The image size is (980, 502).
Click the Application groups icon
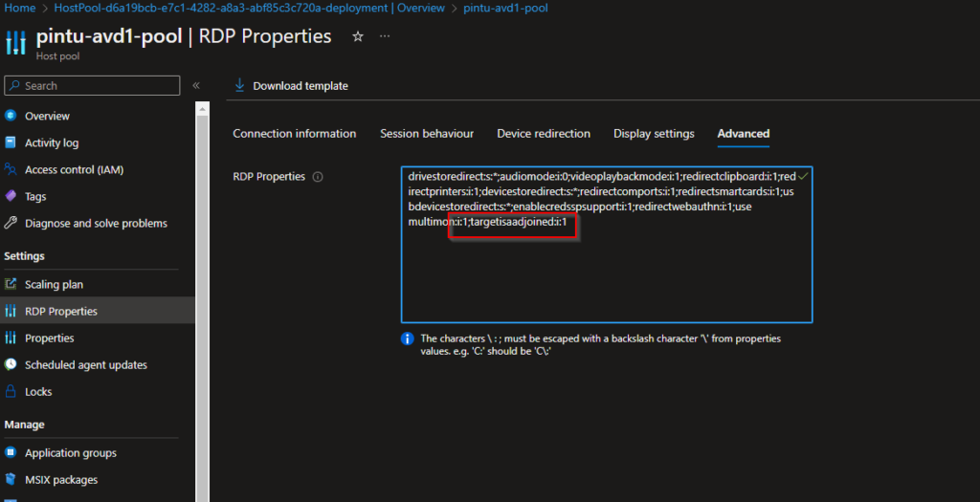tap(10, 452)
